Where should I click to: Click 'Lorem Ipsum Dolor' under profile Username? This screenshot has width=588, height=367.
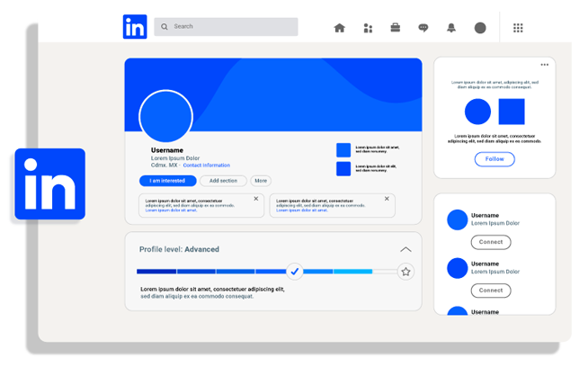click(x=175, y=158)
